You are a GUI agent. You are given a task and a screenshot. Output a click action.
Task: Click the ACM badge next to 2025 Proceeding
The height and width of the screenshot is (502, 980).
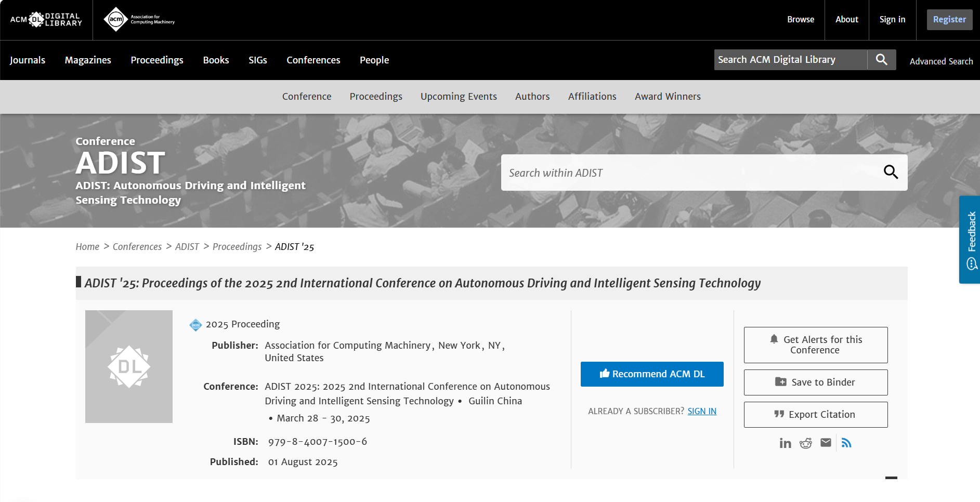(195, 325)
